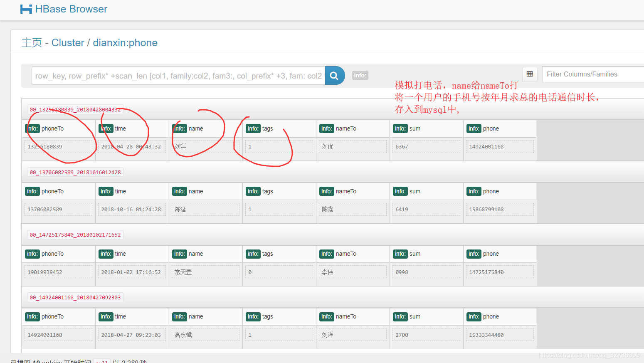Click info: time header in the 14924001168 row
Viewport: 644px width, 363px height.
click(x=112, y=316)
